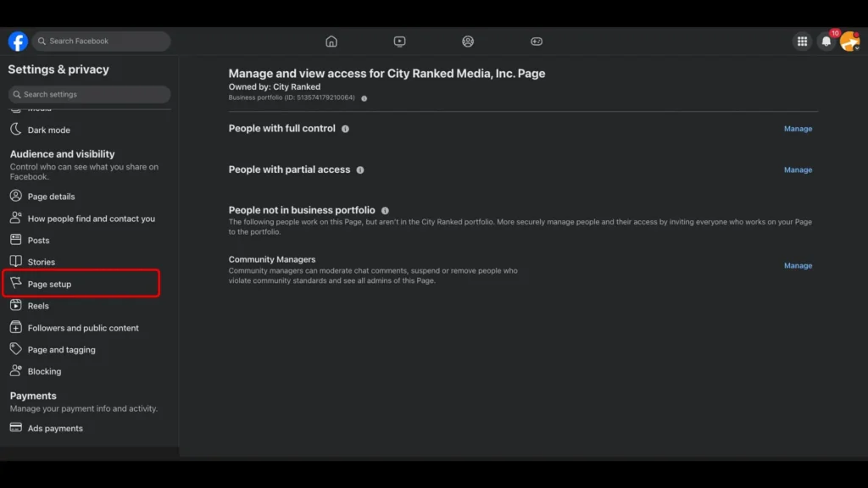The width and height of the screenshot is (868, 488).
Task: Open How people find and contact you
Action: point(92,219)
